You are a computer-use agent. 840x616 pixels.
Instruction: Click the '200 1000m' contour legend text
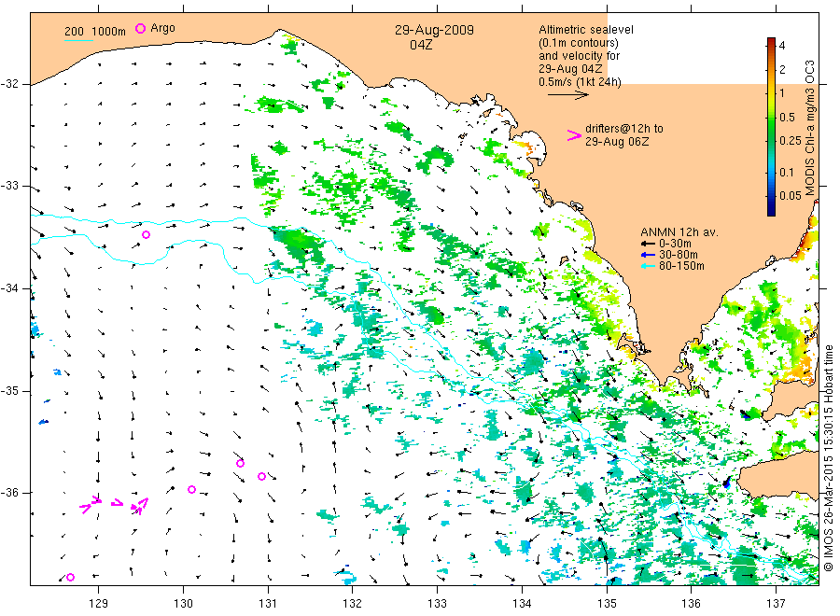tap(95, 32)
